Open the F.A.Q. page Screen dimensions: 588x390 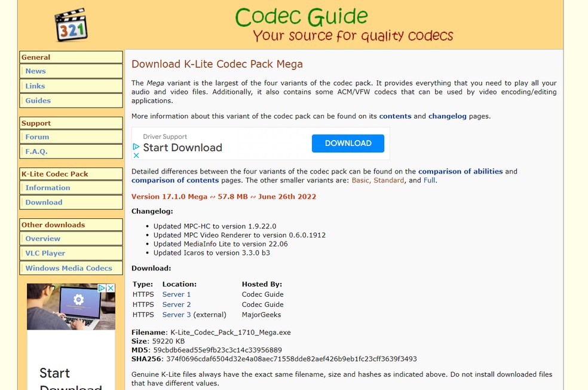point(71,152)
